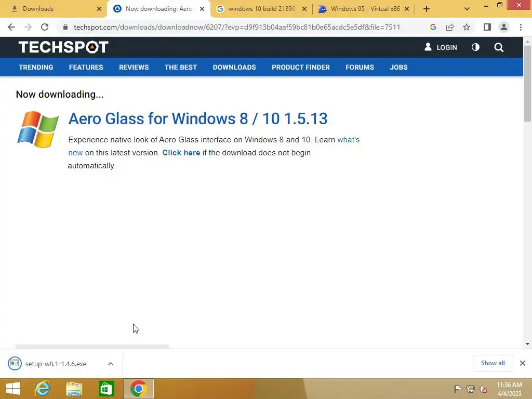Open the PRODUCT FINDER menu item

tap(301, 67)
